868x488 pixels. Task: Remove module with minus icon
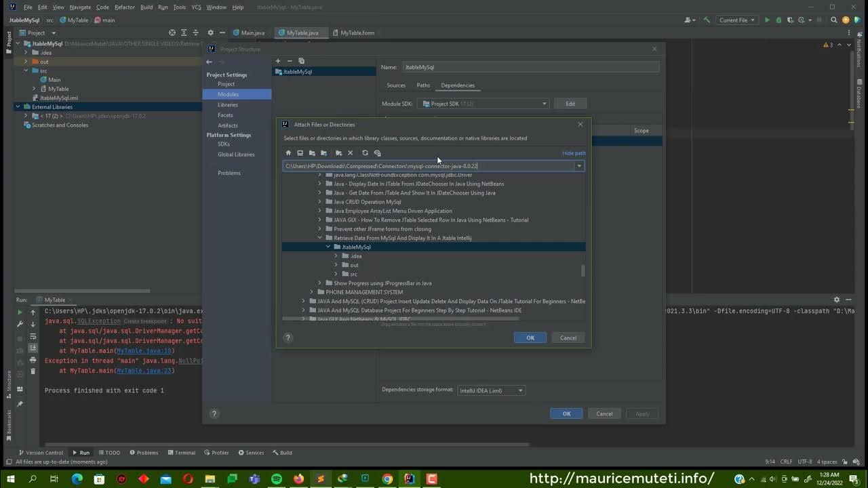click(x=290, y=61)
